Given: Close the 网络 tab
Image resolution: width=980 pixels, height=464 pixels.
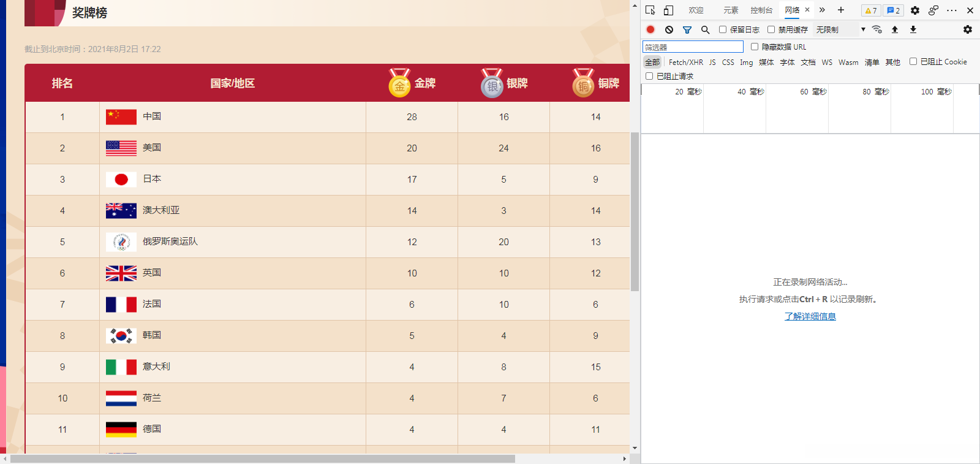Looking at the screenshot, I should (807, 10).
